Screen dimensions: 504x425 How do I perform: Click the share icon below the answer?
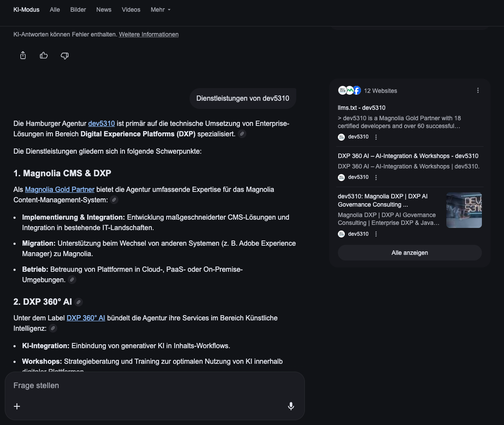[x=23, y=56]
